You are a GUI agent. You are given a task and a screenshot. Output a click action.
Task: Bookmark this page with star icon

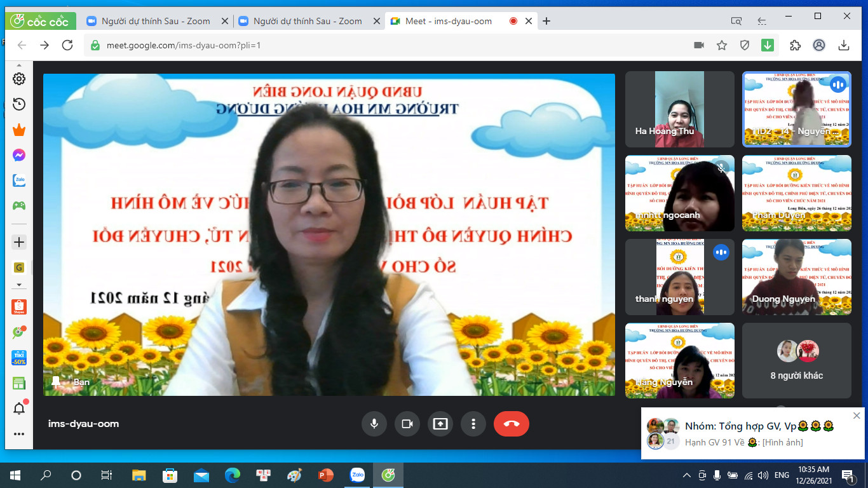tap(722, 45)
